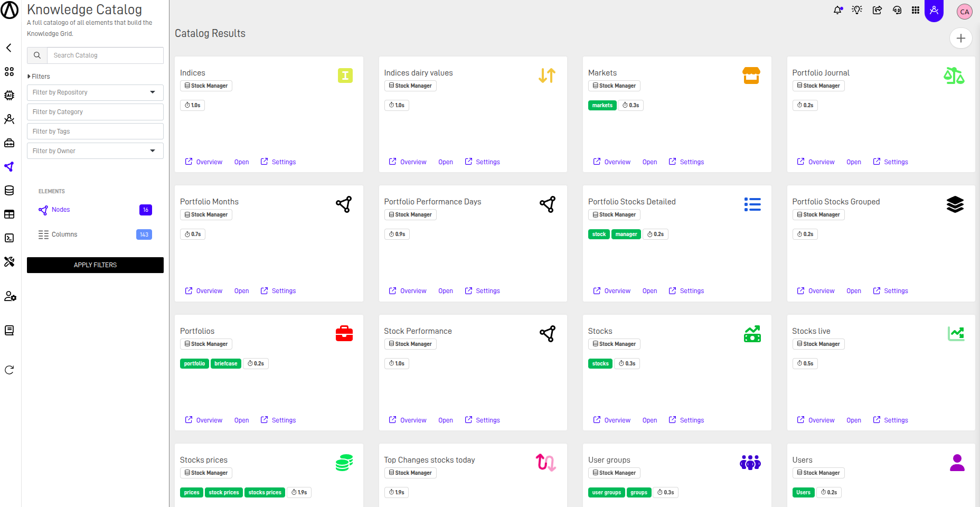
Task: Open the table layout sidebar icon
Action: coord(9,214)
